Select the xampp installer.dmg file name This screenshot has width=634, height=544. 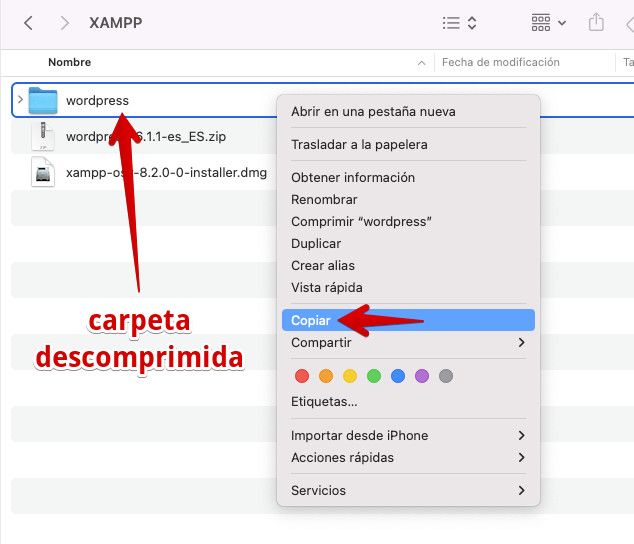coord(166,172)
